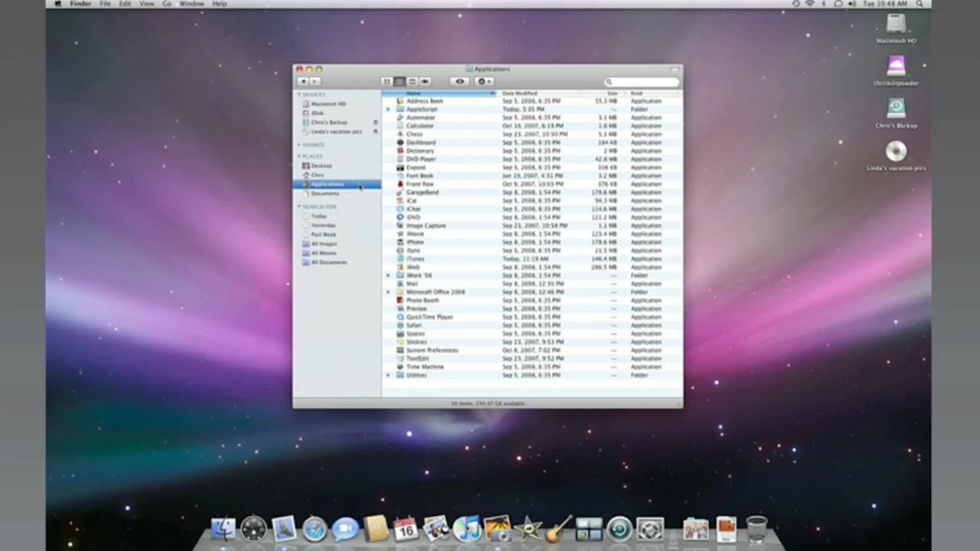
Task: Open iChat bubble icon in Dock
Action: pyautogui.click(x=345, y=529)
